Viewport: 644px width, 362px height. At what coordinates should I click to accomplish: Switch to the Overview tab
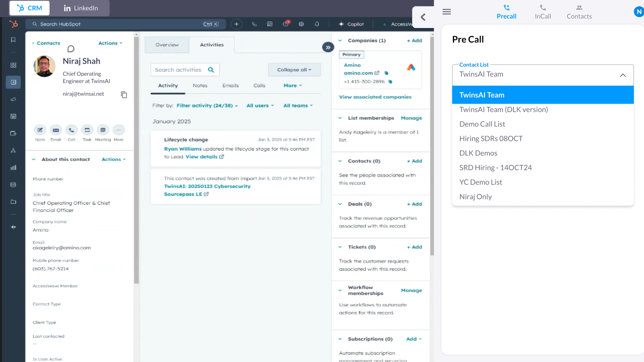coord(167,45)
